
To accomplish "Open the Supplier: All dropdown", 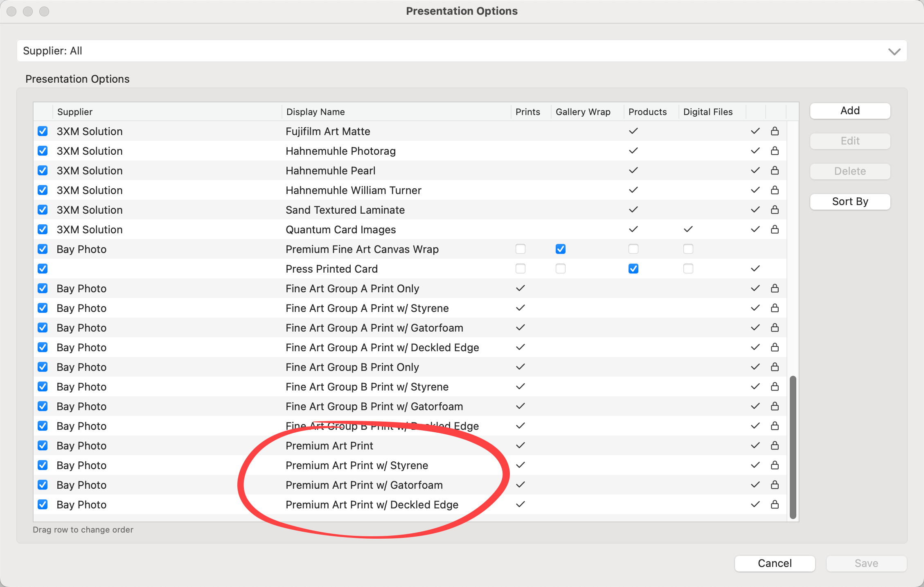I will click(x=462, y=51).
